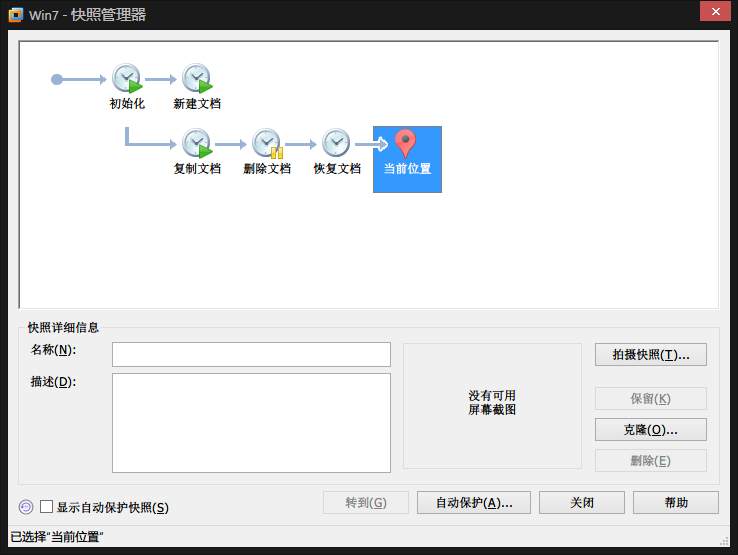Click the 当前位置 red pin marker
The image size is (738, 555).
tap(405, 144)
